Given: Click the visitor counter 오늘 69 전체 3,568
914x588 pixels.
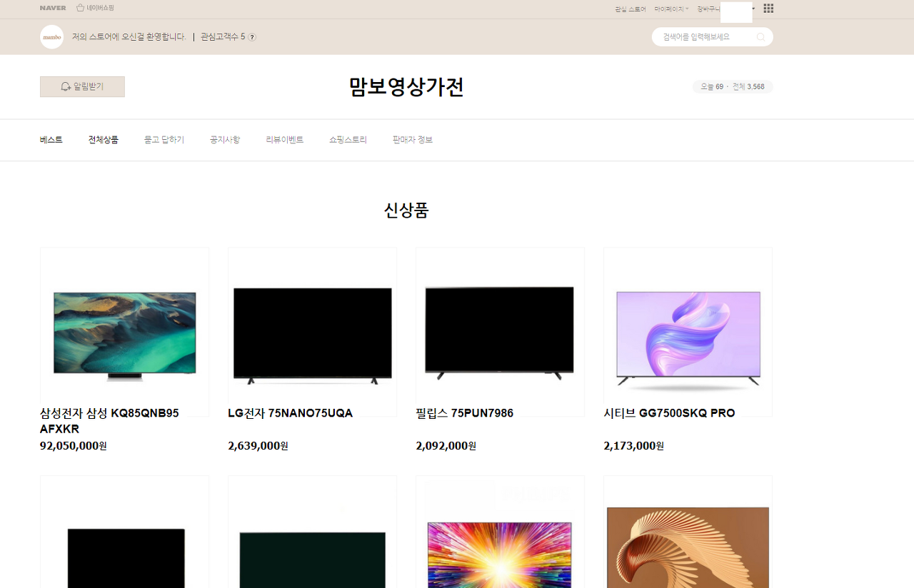Looking at the screenshot, I should [733, 87].
